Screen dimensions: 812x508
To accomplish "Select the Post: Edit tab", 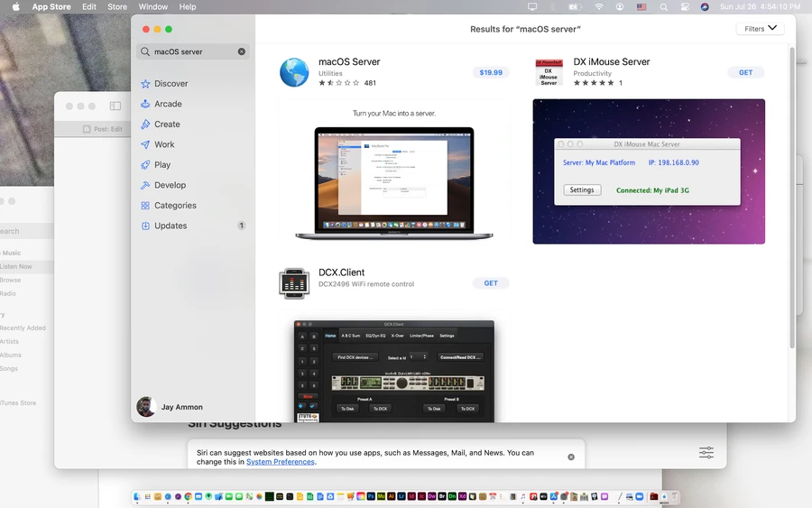I will [103, 129].
